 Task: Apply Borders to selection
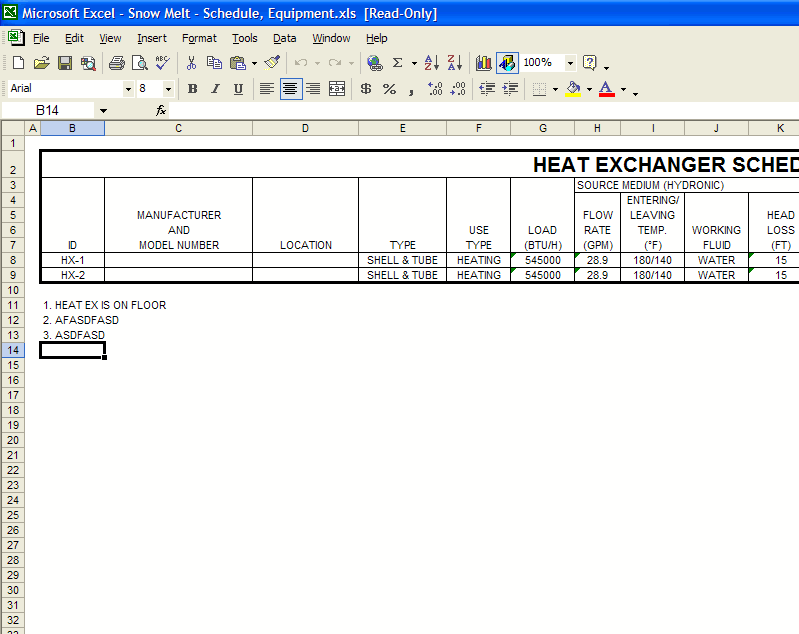click(x=539, y=89)
